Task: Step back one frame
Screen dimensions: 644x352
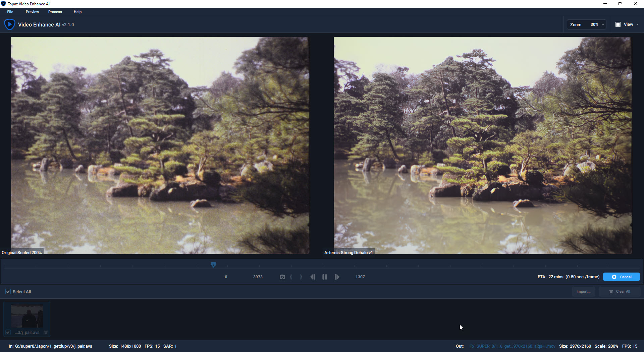Action: pyautogui.click(x=313, y=277)
